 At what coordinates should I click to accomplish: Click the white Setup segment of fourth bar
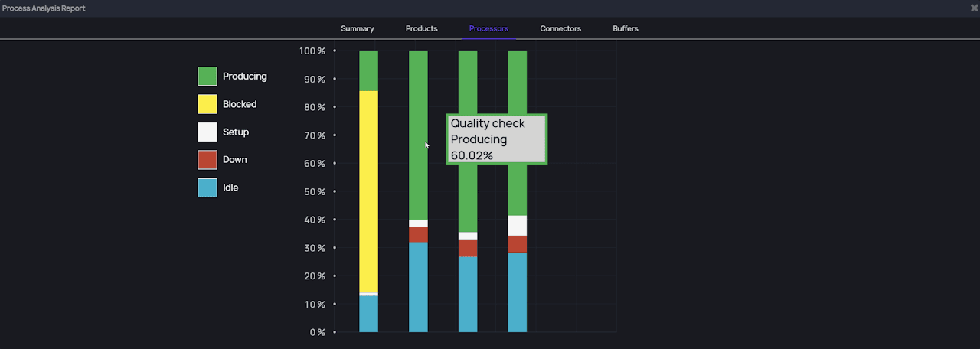pos(518,226)
